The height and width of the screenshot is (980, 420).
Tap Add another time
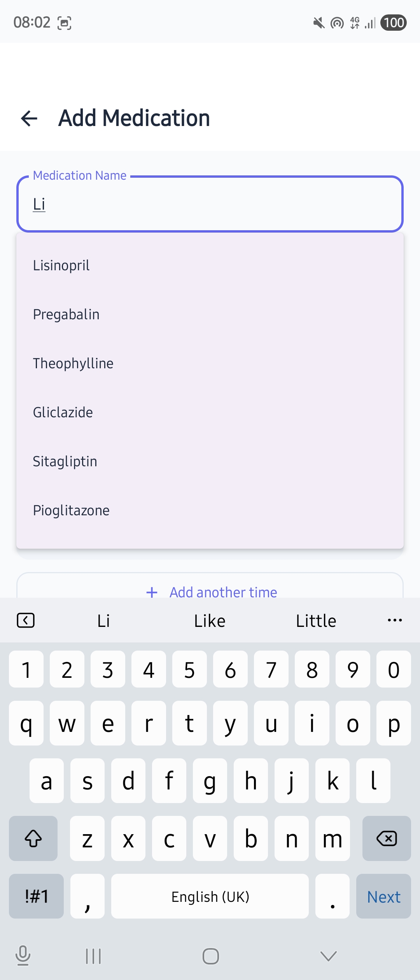[x=210, y=592]
